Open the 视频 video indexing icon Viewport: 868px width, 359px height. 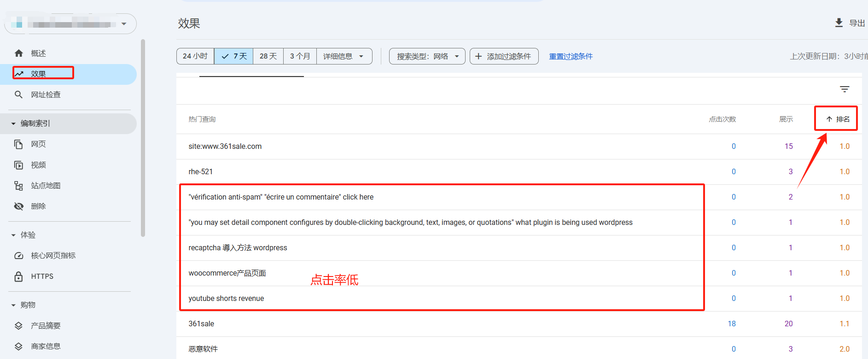click(19, 165)
